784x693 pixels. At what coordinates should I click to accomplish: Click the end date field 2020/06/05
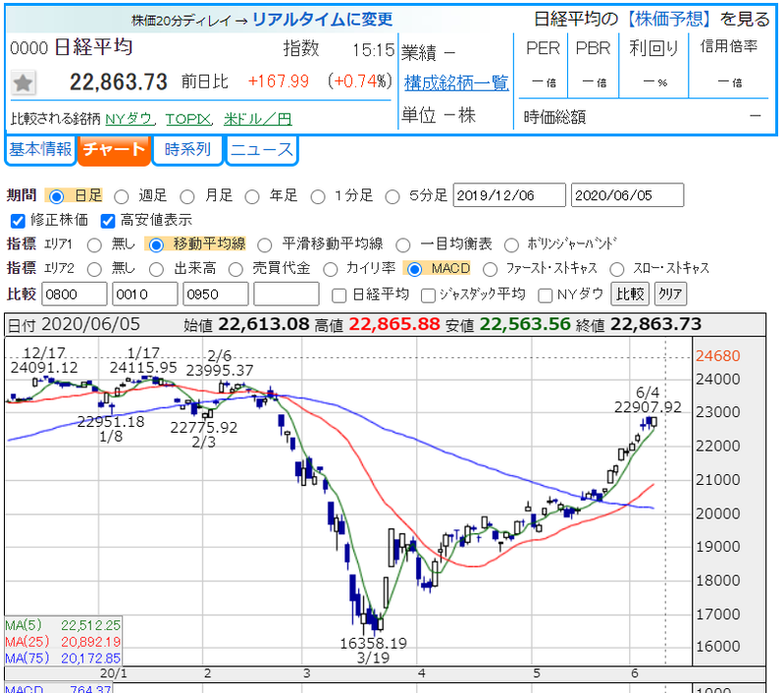pyautogui.click(x=628, y=195)
